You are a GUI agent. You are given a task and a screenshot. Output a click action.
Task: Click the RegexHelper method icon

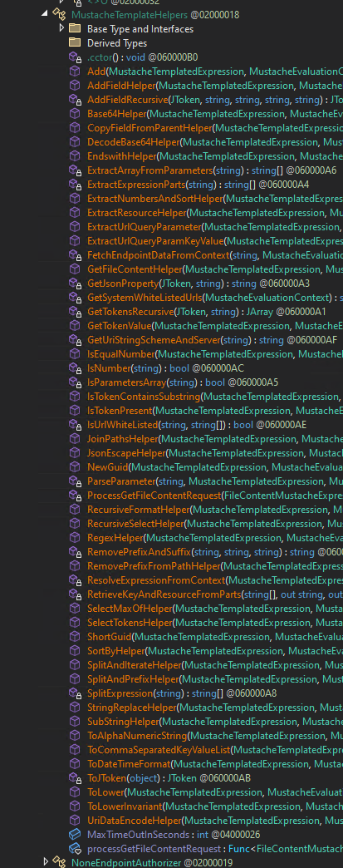(x=75, y=538)
